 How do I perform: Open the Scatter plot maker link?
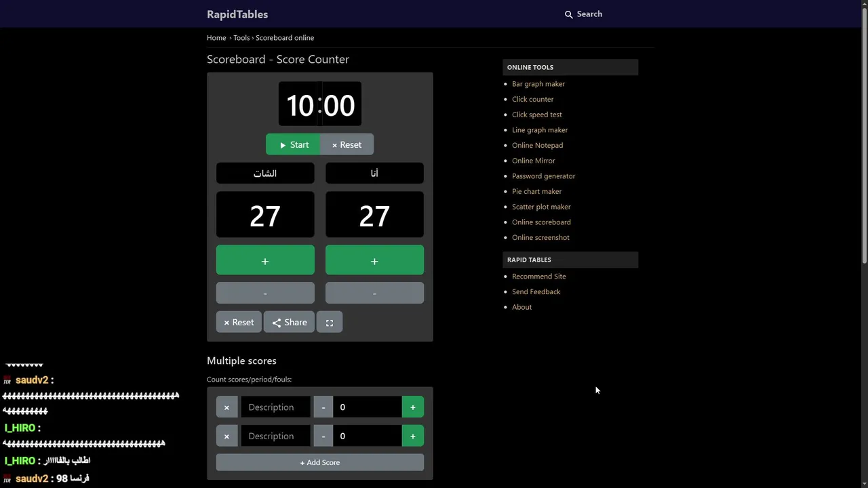coord(541,207)
